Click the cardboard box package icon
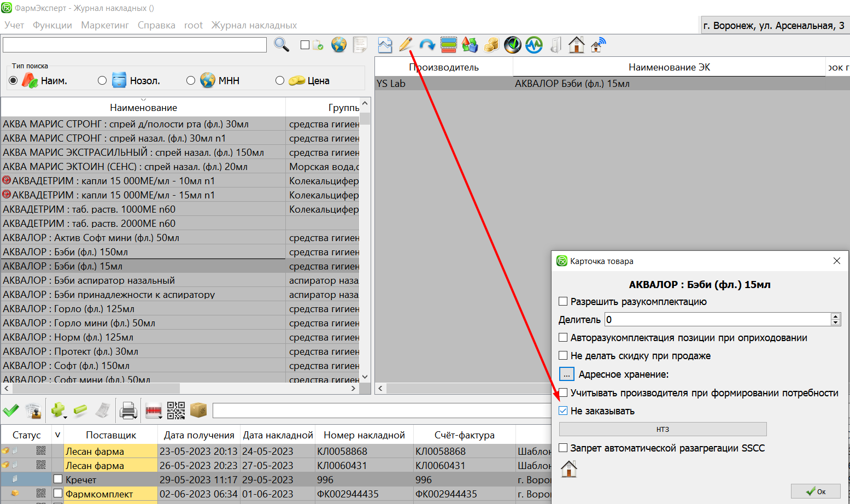The image size is (850, 504). tap(198, 411)
